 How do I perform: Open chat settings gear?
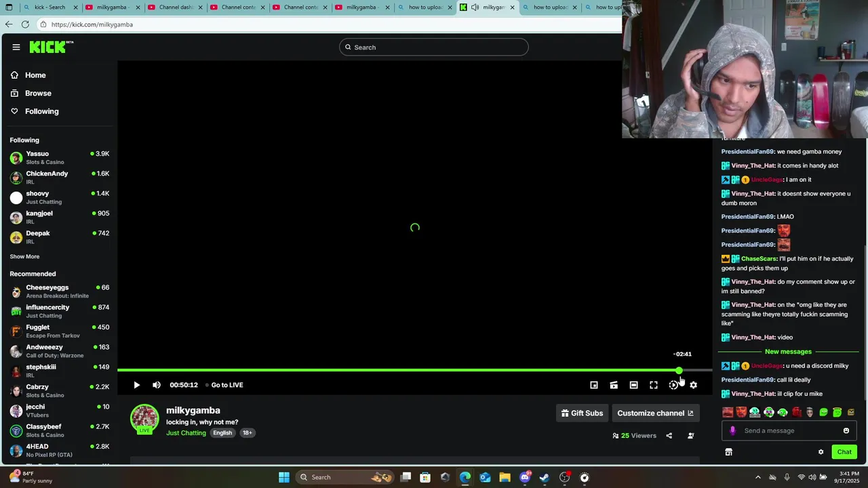point(821,452)
